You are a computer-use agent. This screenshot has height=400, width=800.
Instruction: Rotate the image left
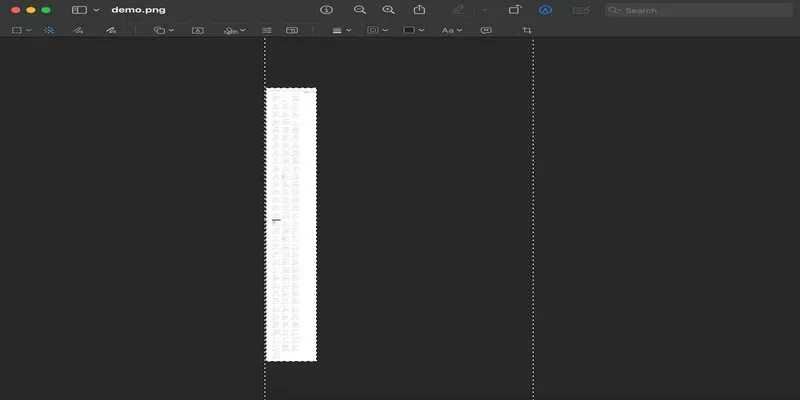[515, 10]
